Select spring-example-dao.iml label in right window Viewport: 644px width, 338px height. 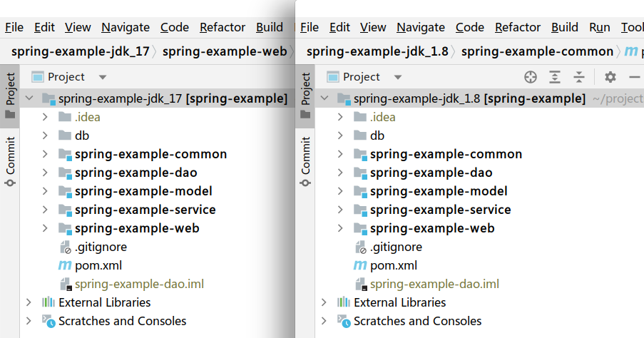click(434, 285)
